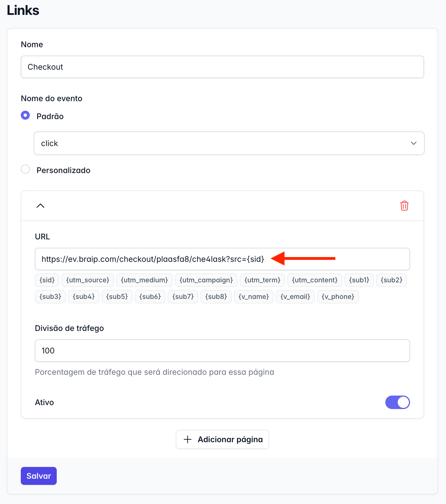Focus the Nome field containing Checkout
This screenshot has height=504, width=446.
(x=222, y=67)
